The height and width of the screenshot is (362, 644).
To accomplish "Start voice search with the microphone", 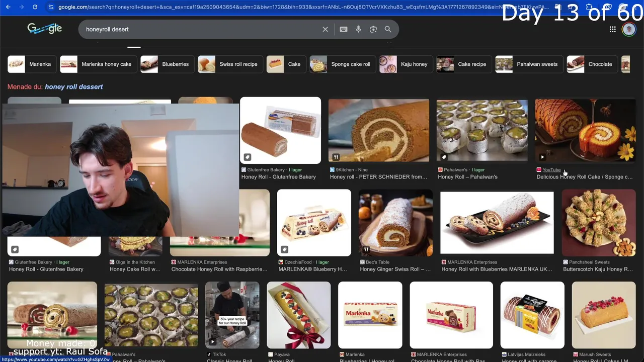I will tap(358, 29).
